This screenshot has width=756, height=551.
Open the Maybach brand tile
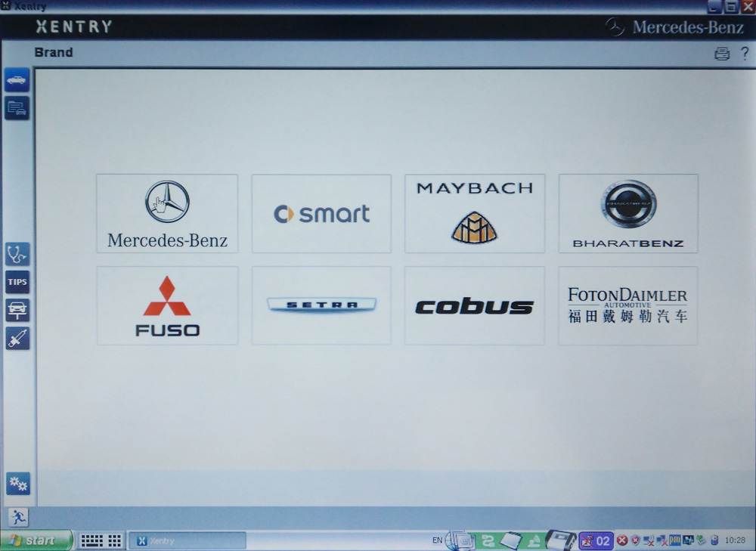(475, 214)
